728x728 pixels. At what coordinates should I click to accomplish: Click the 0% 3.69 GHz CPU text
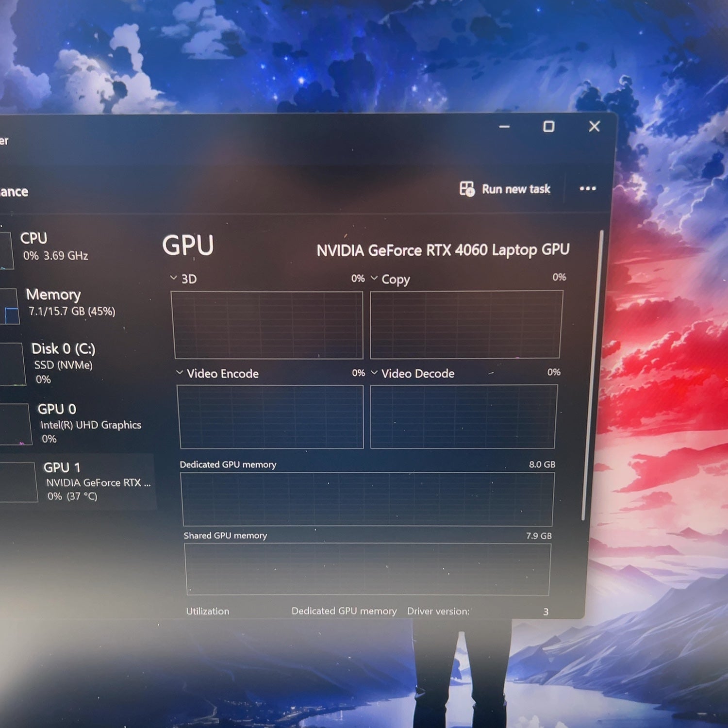tap(55, 255)
